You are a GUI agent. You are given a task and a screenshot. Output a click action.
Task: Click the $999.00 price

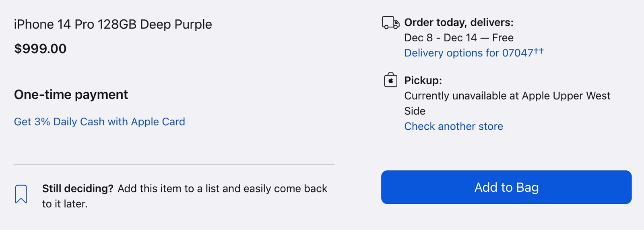point(40,49)
